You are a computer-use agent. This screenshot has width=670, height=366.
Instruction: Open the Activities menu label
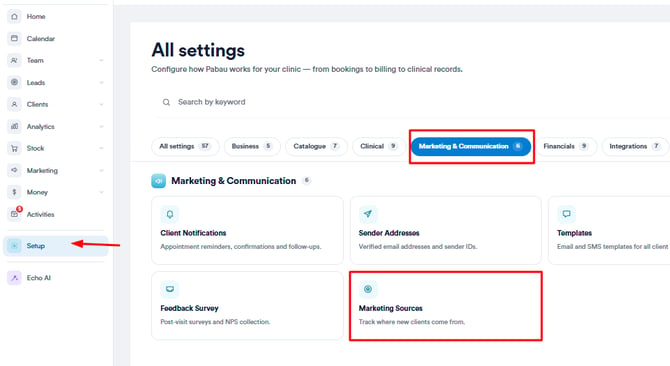click(41, 214)
